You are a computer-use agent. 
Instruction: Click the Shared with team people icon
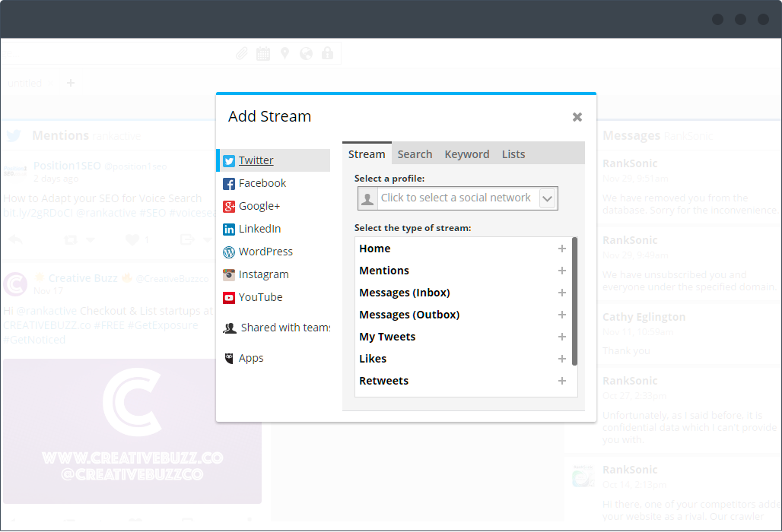(x=230, y=328)
